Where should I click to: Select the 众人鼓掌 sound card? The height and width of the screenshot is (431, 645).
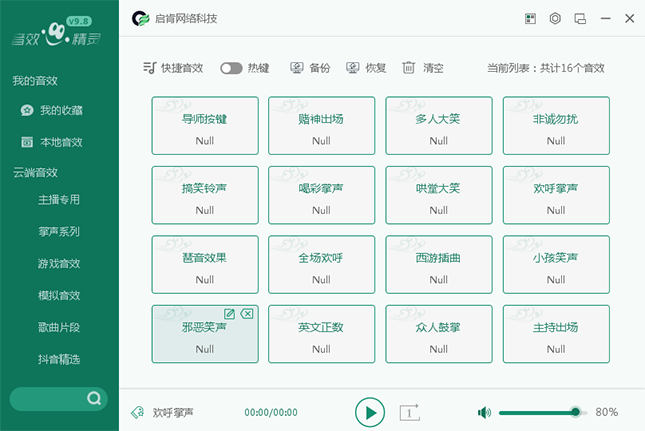[x=439, y=334]
